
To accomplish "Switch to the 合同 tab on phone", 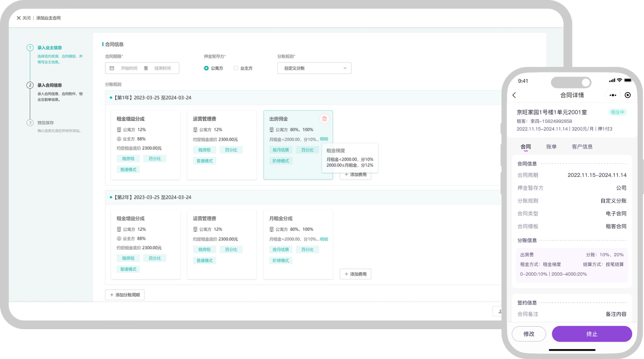I will click(x=526, y=147).
